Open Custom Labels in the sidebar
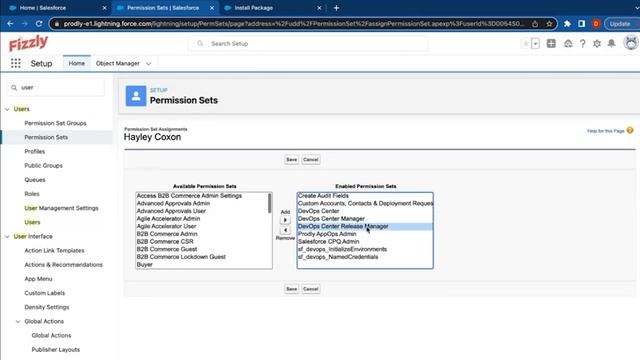The image size is (640, 360). (x=44, y=293)
